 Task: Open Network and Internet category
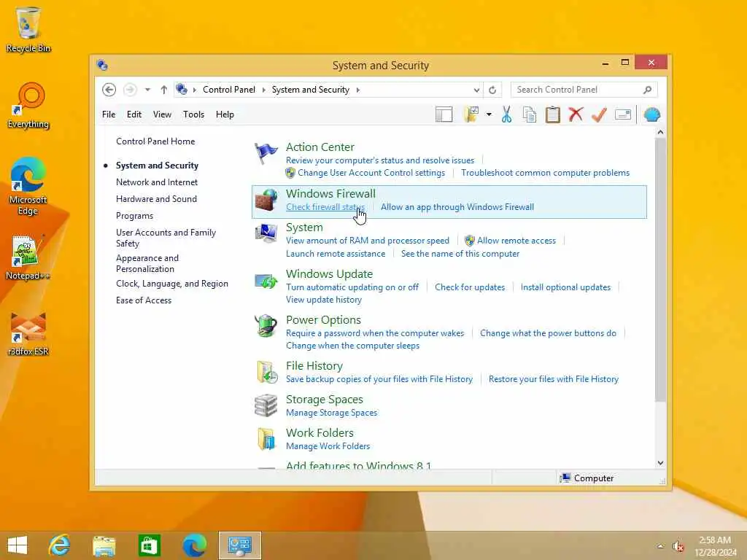tap(157, 182)
